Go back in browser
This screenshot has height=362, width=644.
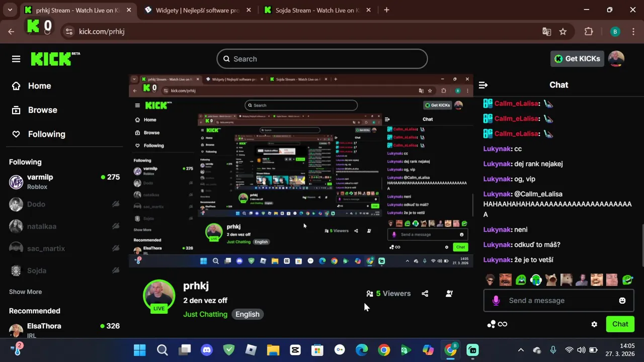[11, 32]
